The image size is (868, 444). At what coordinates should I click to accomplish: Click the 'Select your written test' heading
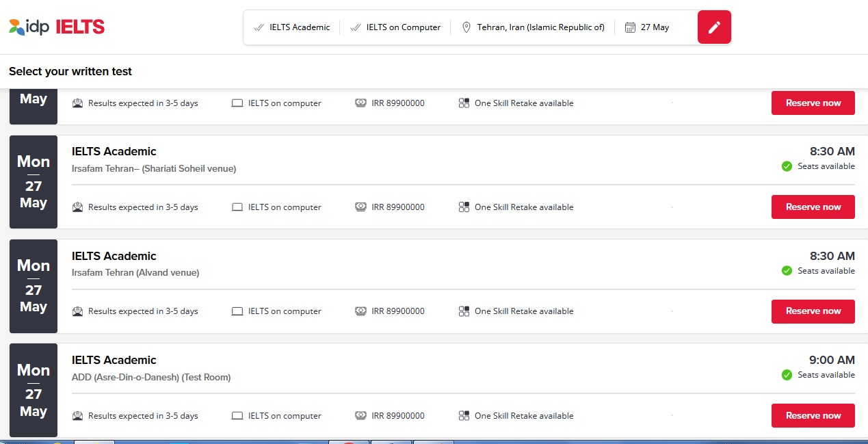pyautogui.click(x=70, y=71)
